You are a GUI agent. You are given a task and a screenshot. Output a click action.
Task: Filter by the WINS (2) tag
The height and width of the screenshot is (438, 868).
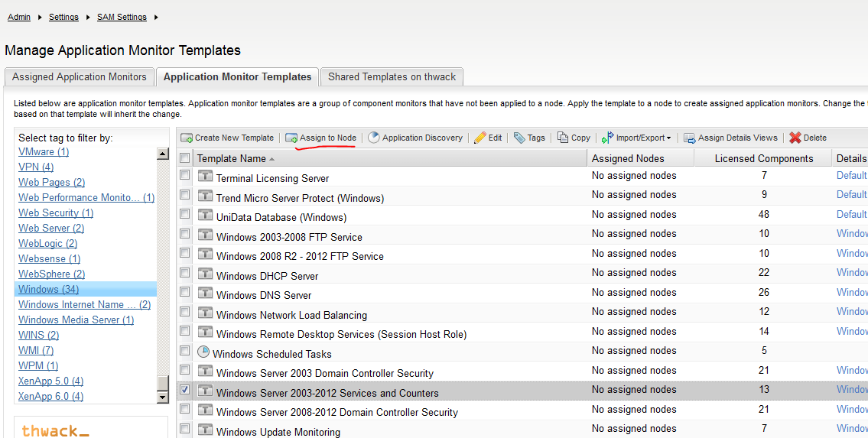coord(39,335)
